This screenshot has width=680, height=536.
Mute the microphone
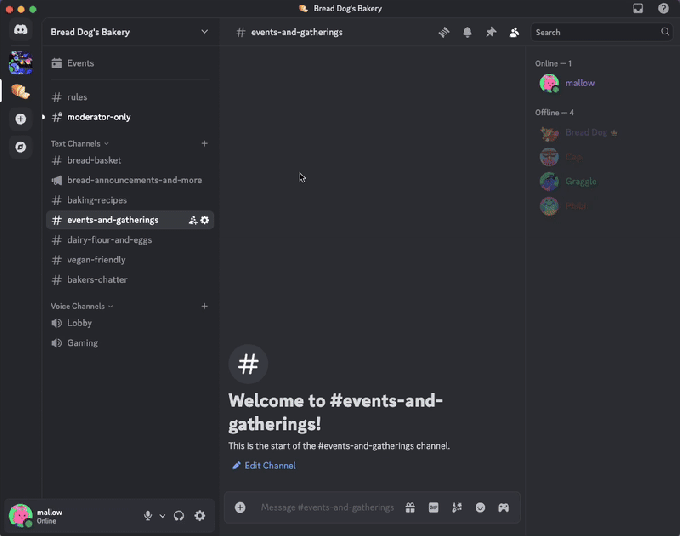(148, 515)
